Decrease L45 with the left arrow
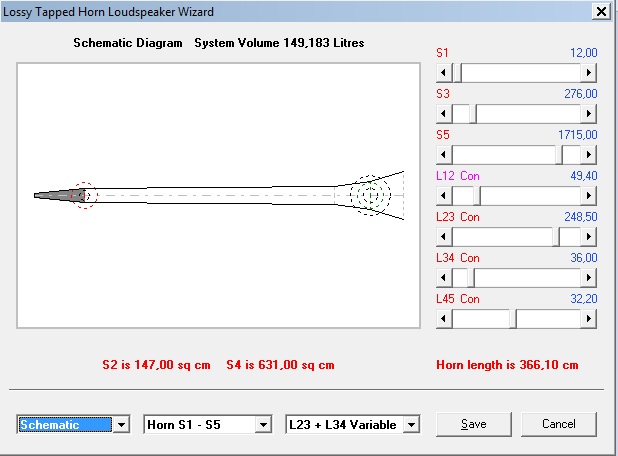The image size is (618, 456). coord(444,318)
